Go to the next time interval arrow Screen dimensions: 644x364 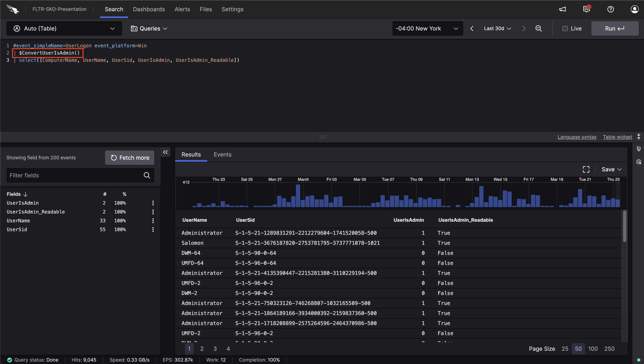[x=524, y=28]
